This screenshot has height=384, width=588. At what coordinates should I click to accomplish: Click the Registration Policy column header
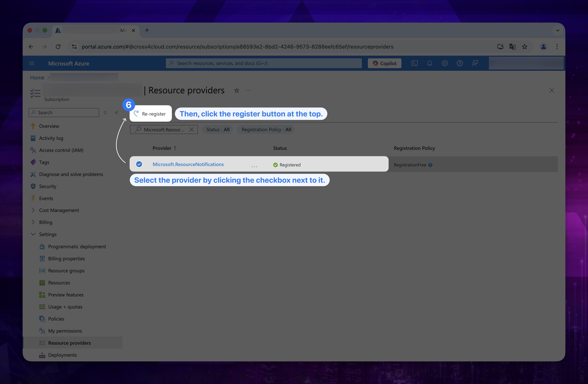click(x=414, y=148)
